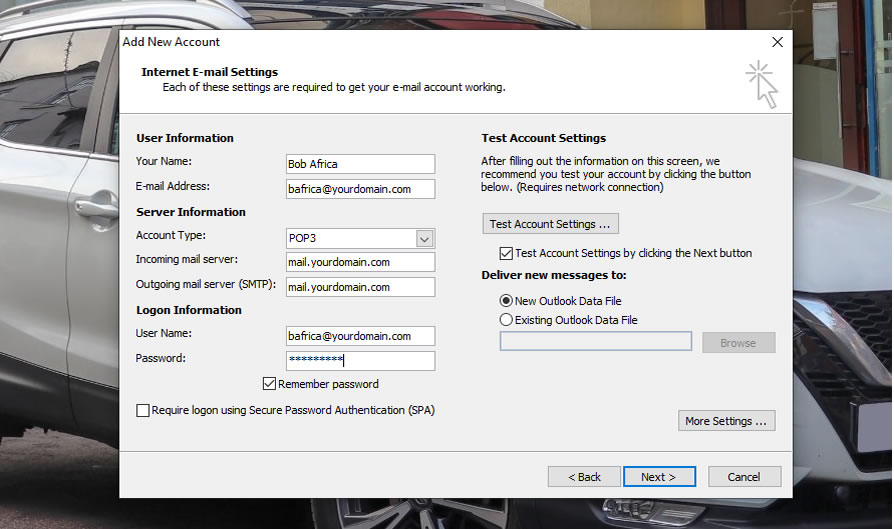This screenshot has width=894, height=529.
Task: Click the Password input field
Action: tap(360, 361)
